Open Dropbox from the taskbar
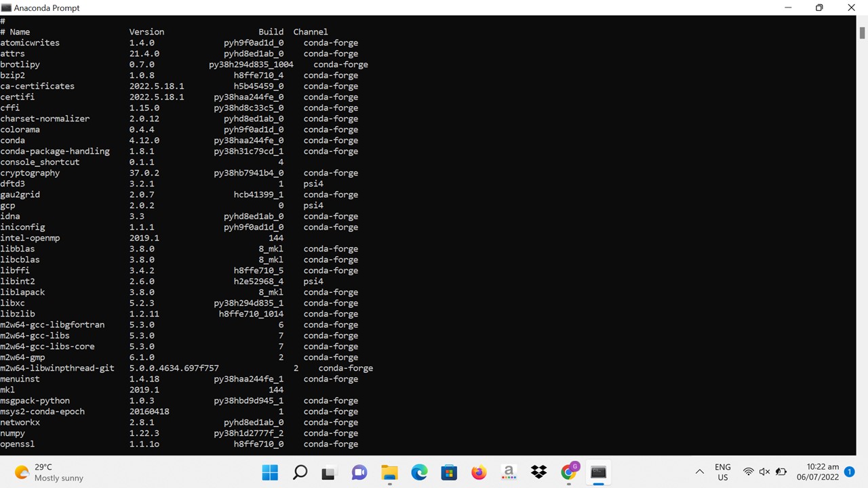 [x=539, y=472]
